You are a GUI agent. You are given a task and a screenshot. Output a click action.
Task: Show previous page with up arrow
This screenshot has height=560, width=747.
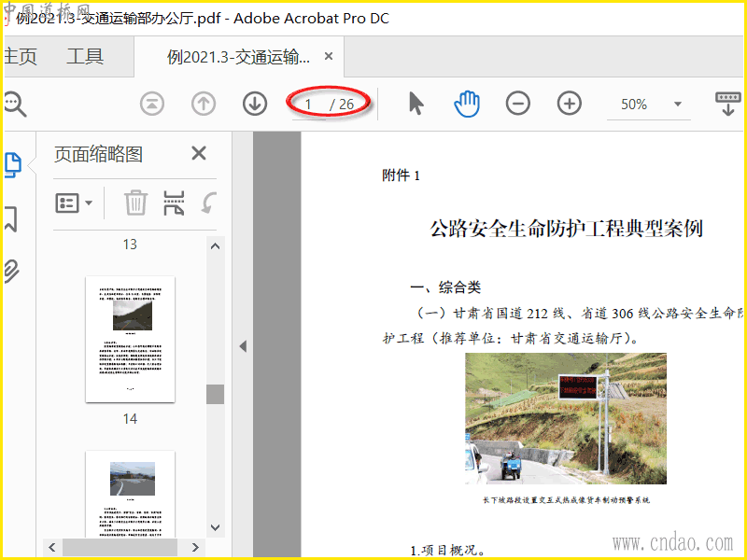[x=204, y=104]
